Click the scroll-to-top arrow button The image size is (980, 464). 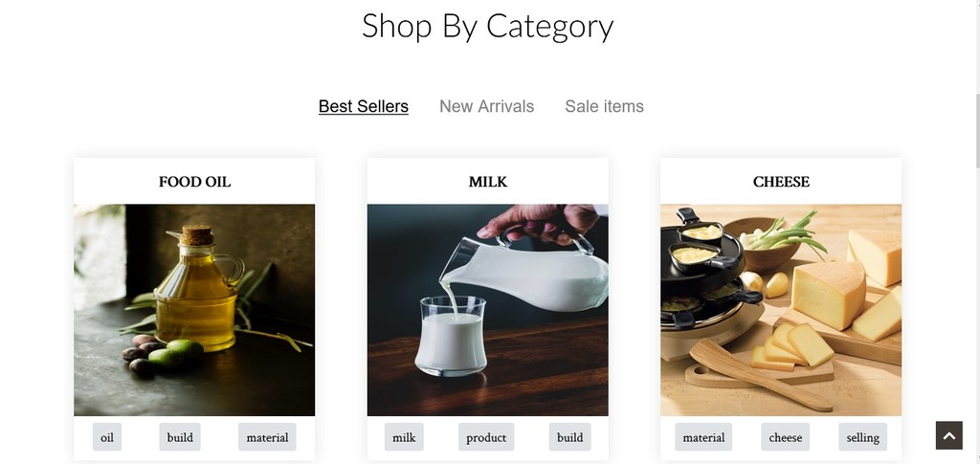click(x=948, y=435)
